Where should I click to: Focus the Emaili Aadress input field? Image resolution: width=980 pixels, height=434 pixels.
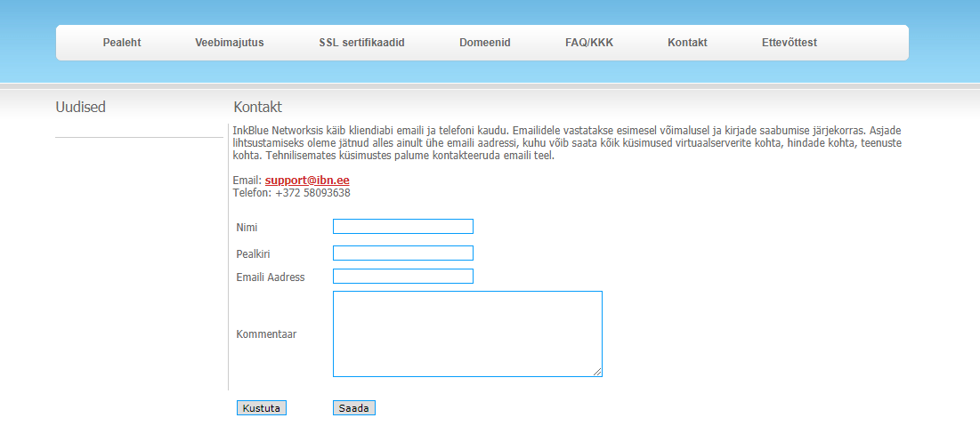[x=403, y=276]
